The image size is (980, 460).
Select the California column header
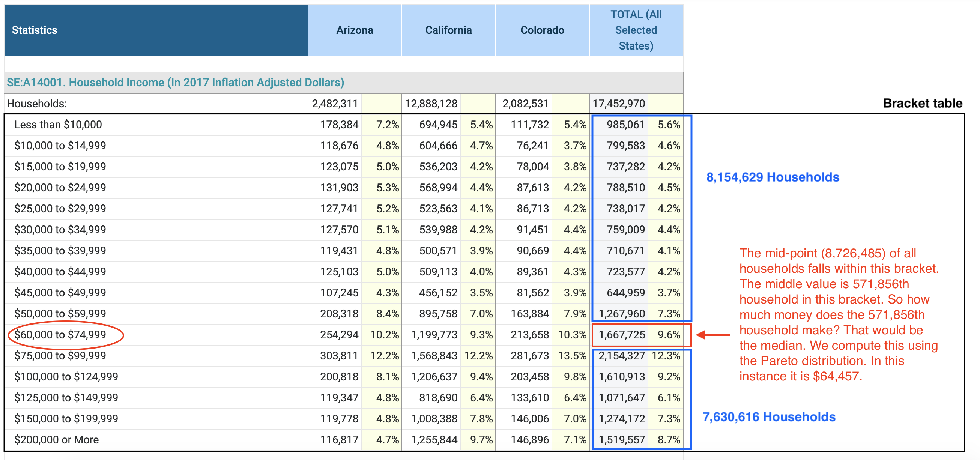[448, 30]
